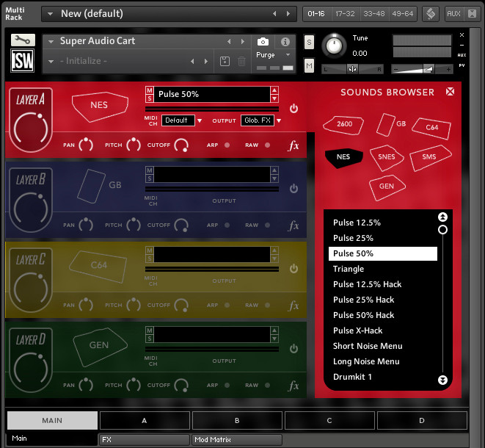Open the FX page tab

coord(144,440)
